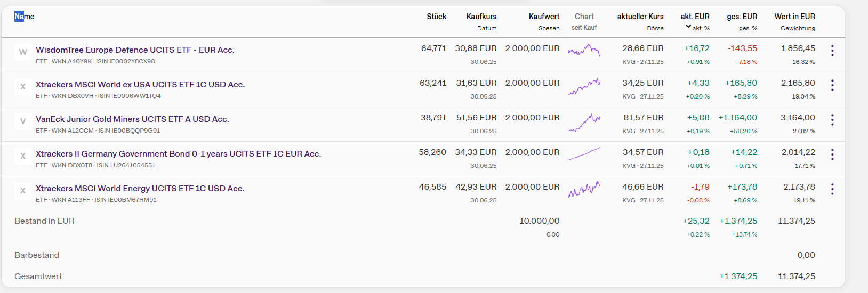
Task: Open three-dot menu for VanEck Junior Gold Miners
Action: point(832,120)
